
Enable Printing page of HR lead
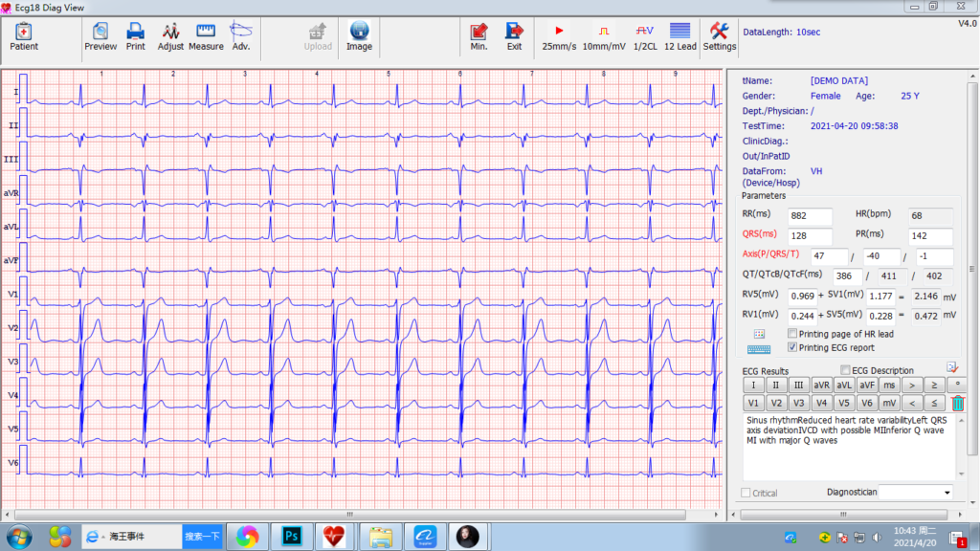click(x=791, y=333)
